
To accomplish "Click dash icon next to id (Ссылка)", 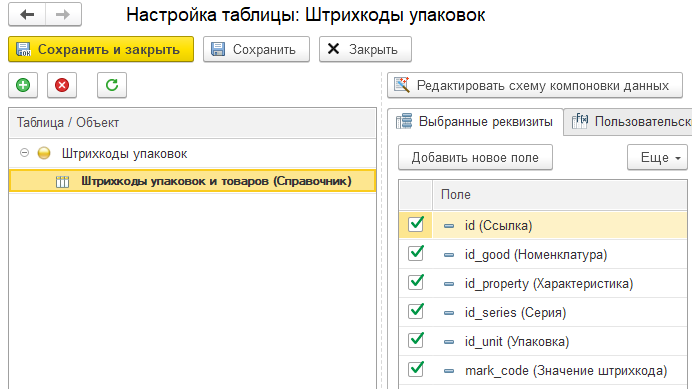I will pyautogui.click(x=449, y=226).
